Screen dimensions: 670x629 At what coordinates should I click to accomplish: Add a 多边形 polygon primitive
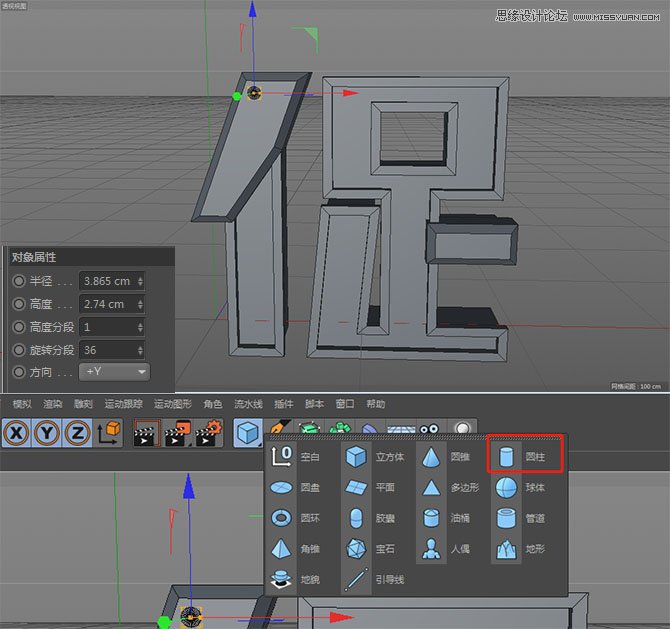coord(450,487)
